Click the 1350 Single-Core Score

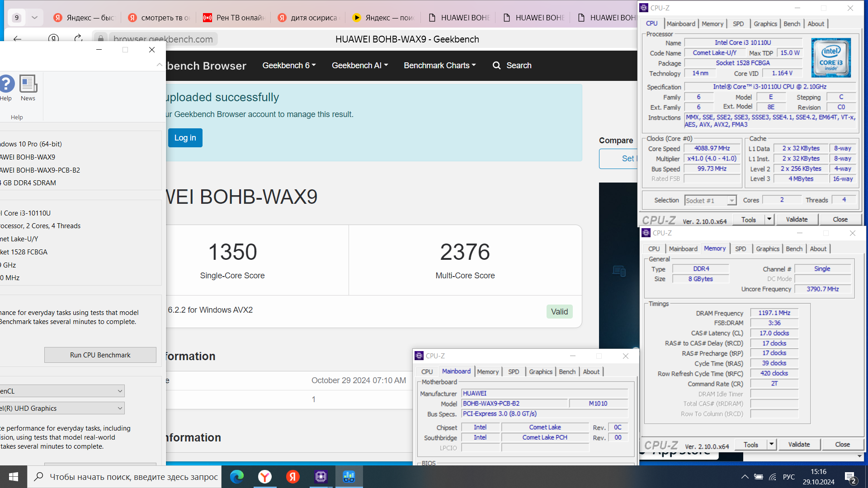coord(232,252)
